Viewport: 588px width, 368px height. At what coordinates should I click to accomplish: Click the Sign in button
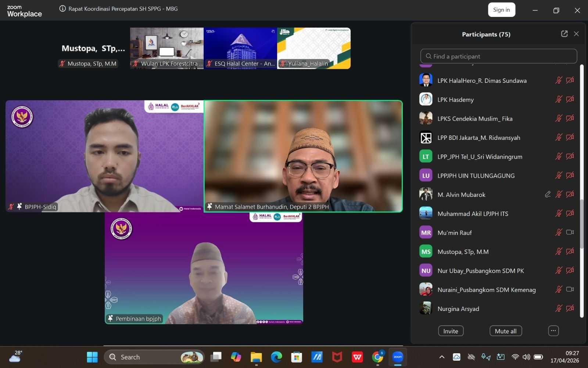501,10
